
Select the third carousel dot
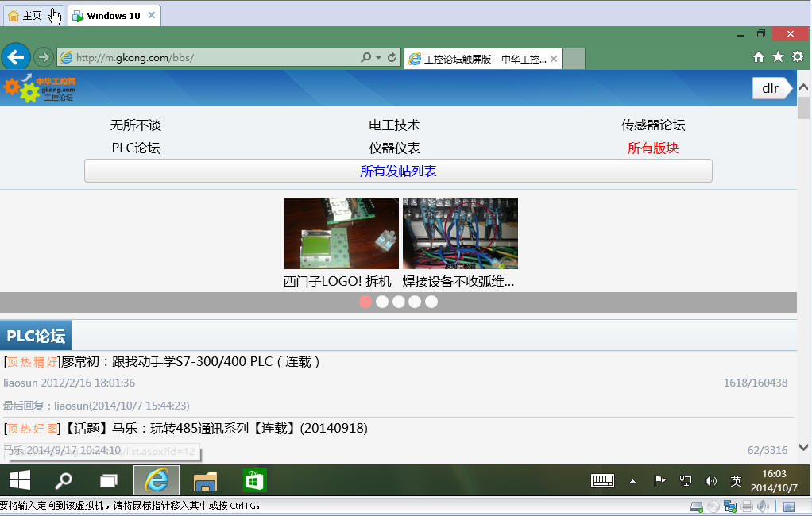pyautogui.click(x=399, y=302)
